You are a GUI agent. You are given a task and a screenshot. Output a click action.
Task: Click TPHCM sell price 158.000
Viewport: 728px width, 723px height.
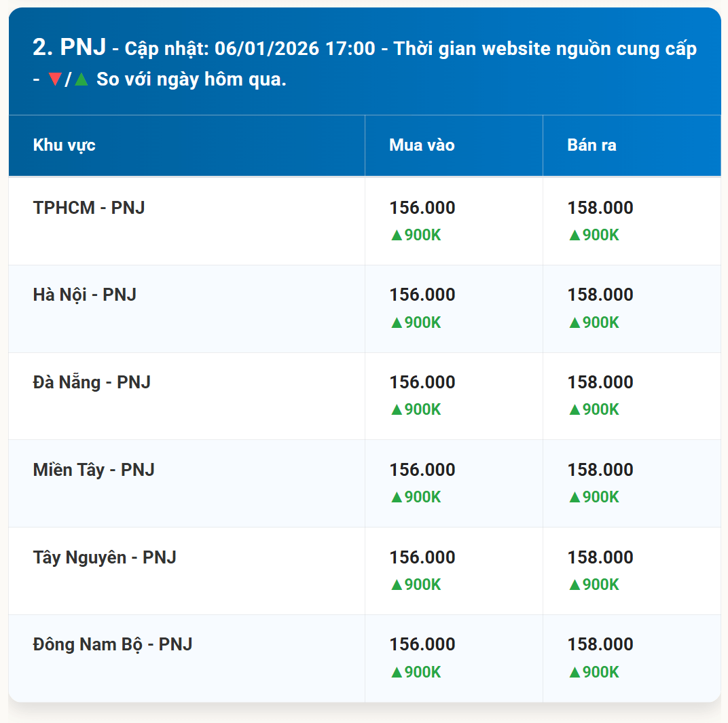[x=600, y=208]
